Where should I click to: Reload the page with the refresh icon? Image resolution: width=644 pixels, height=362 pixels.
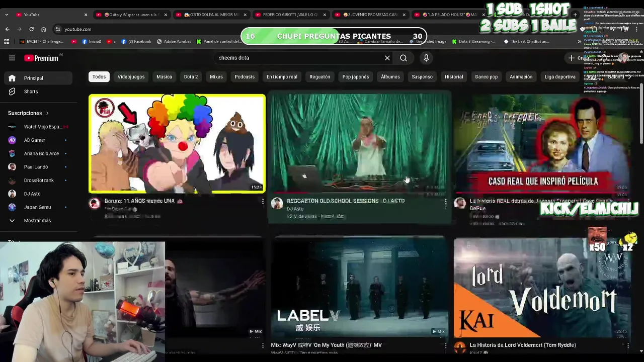point(31,29)
